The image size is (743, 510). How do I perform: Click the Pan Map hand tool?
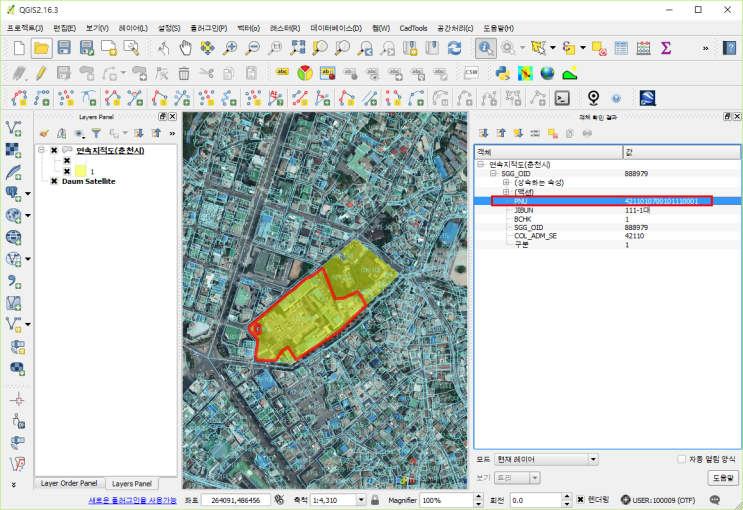pos(186,48)
